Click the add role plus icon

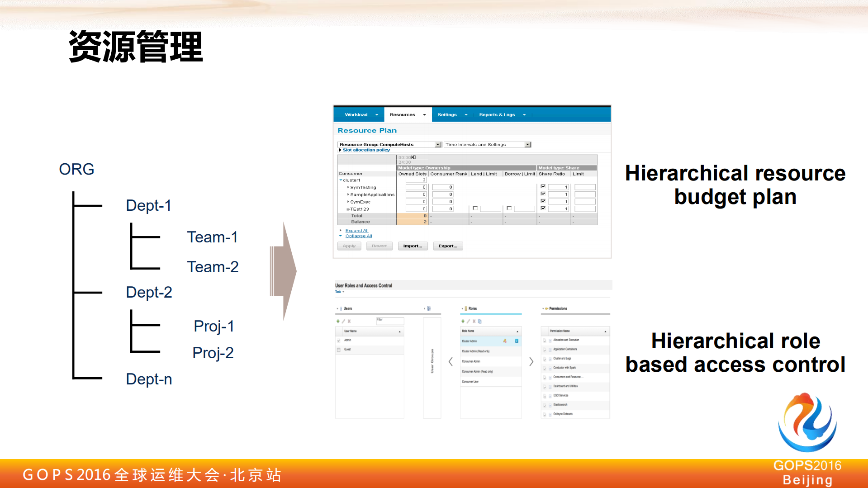coord(463,321)
